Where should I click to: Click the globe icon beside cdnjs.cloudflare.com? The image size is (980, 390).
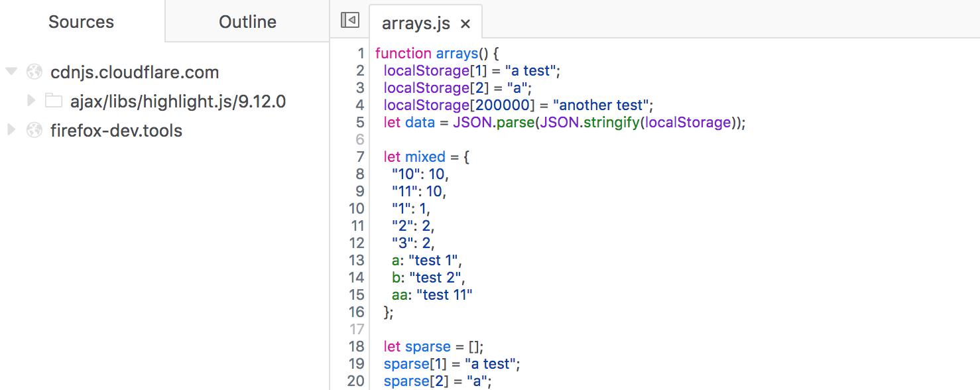(x=34, y=72)
